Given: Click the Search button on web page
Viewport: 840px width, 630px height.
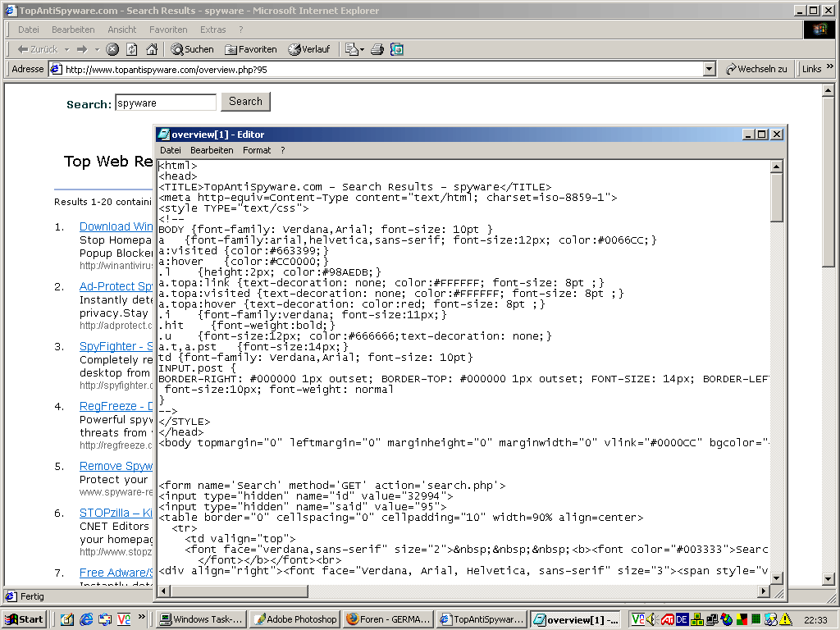Looking at the screenshot, I should pos(245,101).
